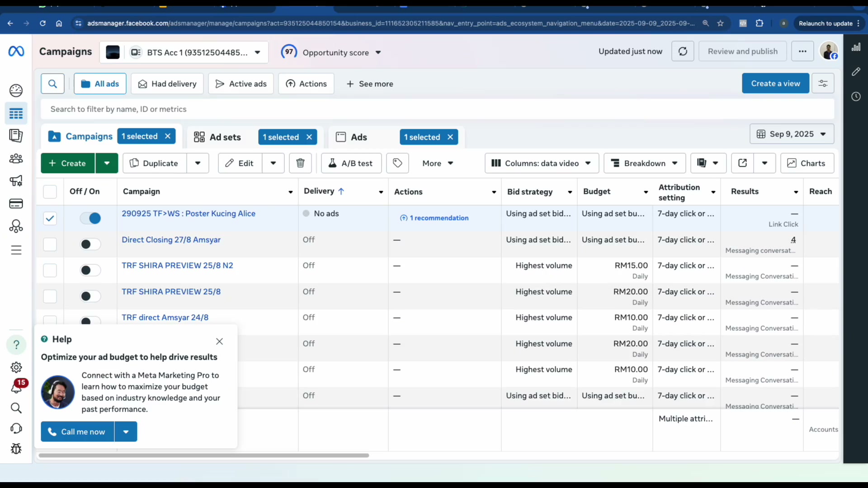
Task: Open the Sep 9, 2025 date picker
Action: pos(792,134)
